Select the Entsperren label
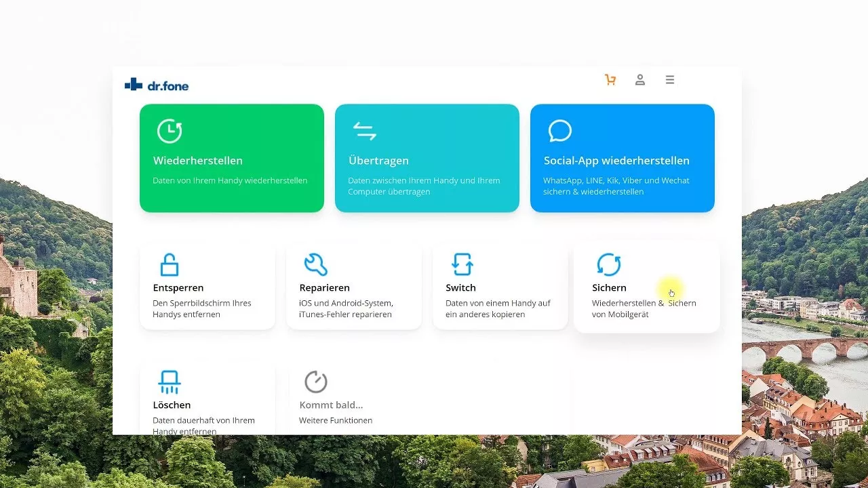This screenshot has height=488, width=868. (x=178, y=288)
